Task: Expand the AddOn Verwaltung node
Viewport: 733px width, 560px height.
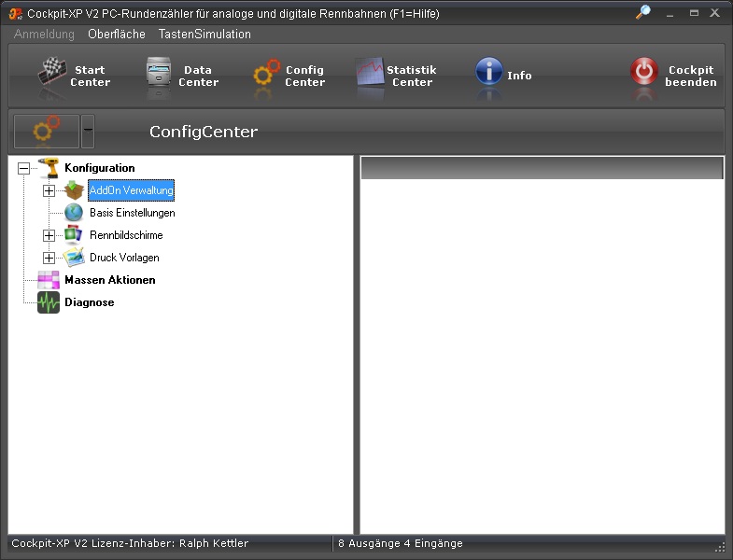Action: point(49,190)
